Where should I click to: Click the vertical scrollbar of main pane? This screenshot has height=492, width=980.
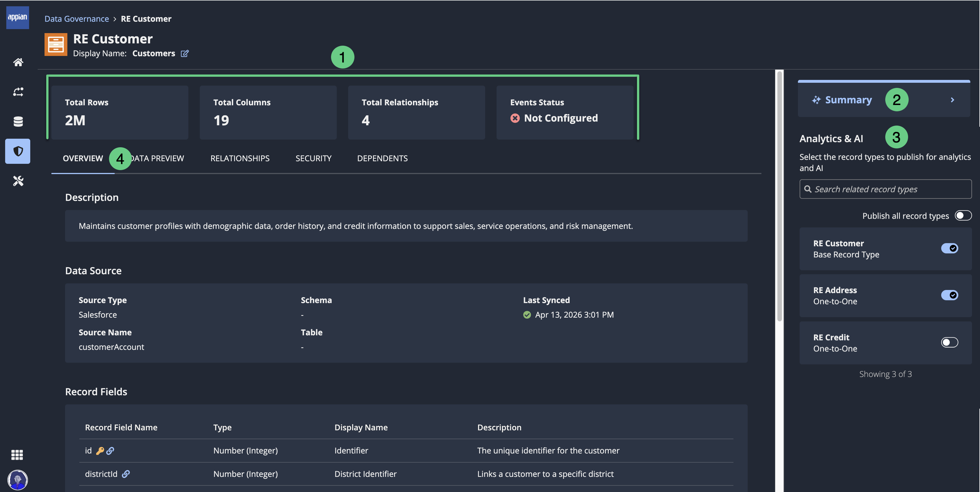779,196
